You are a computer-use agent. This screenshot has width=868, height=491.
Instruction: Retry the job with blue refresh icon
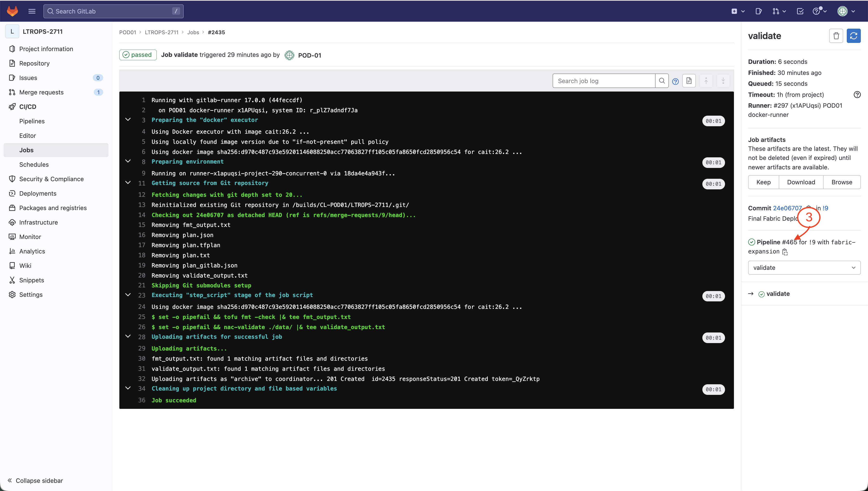point(854,36)
